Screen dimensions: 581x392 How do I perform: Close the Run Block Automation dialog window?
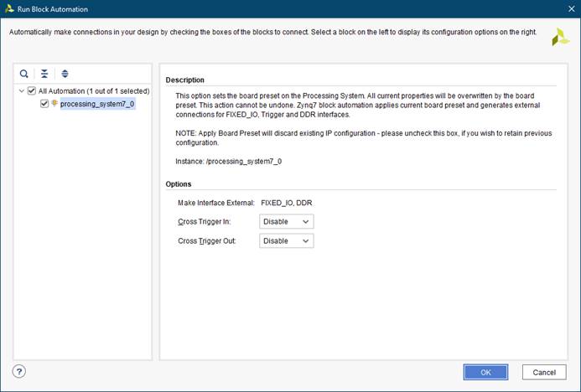click(566, 9)
